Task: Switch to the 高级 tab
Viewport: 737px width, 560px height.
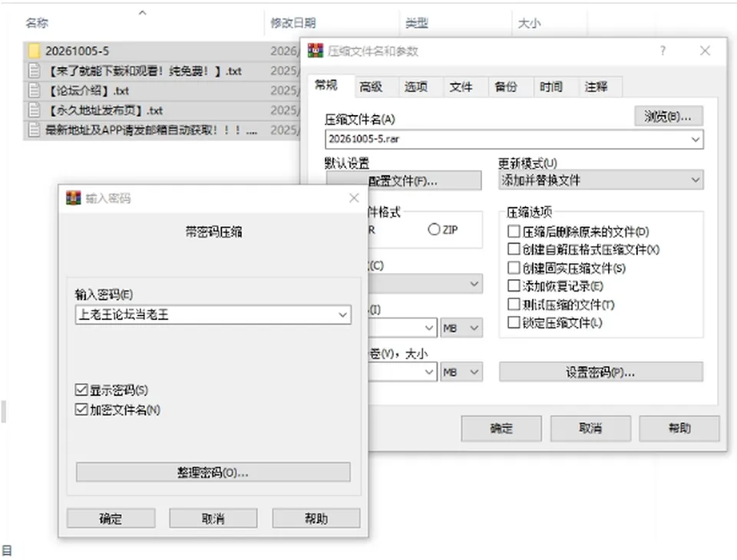Action: pyautogui.click(x=371, y=87)
